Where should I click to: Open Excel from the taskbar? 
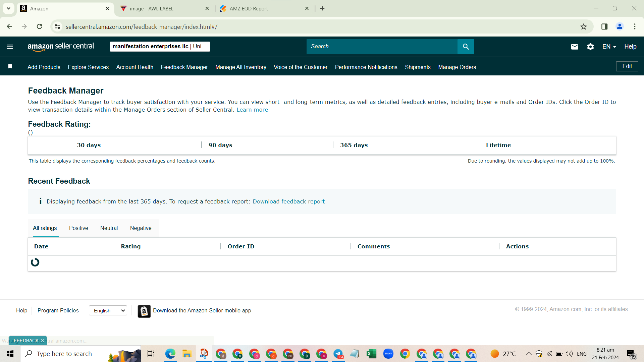pos(371,354)
